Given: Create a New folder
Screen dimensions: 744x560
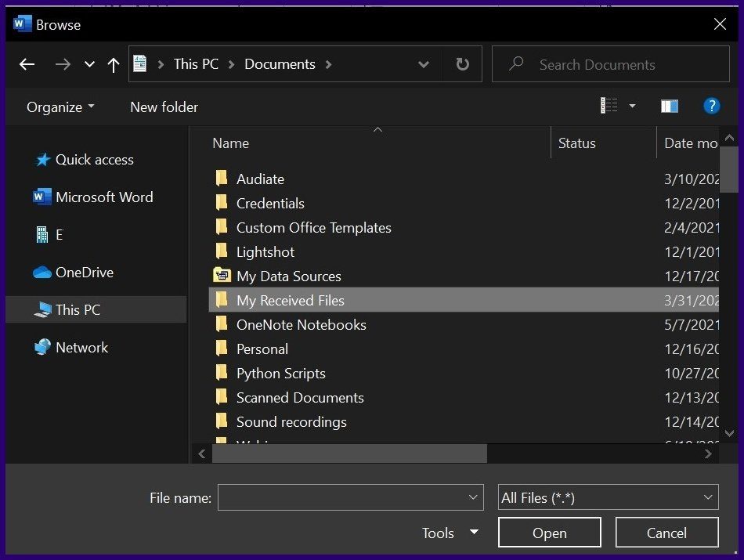Looking at the screenshot, I should [164, 107].
